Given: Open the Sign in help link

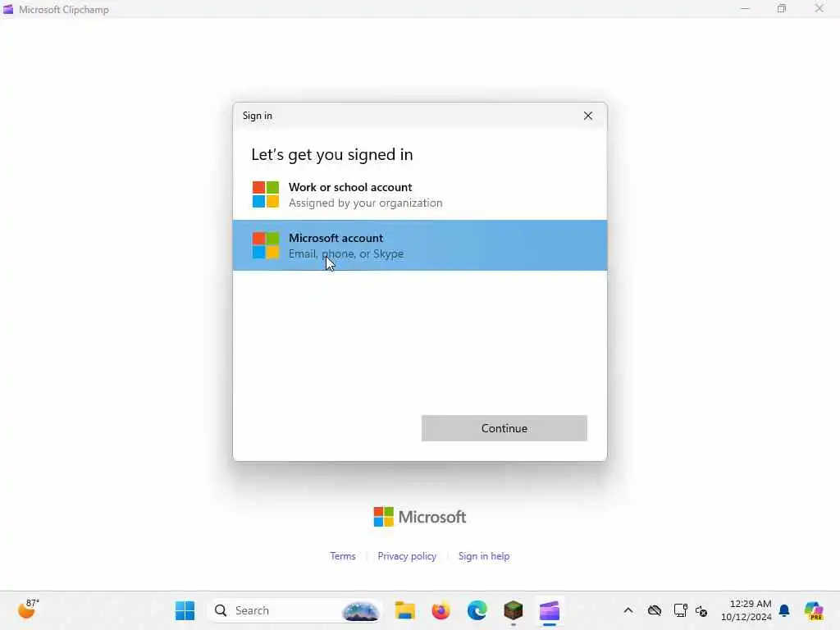Looking at the screenshot, I should [x=484, y=556].
